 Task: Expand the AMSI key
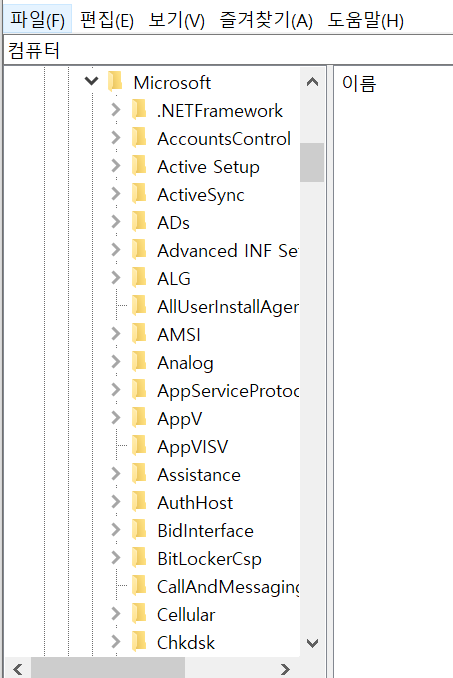point(115,334)
